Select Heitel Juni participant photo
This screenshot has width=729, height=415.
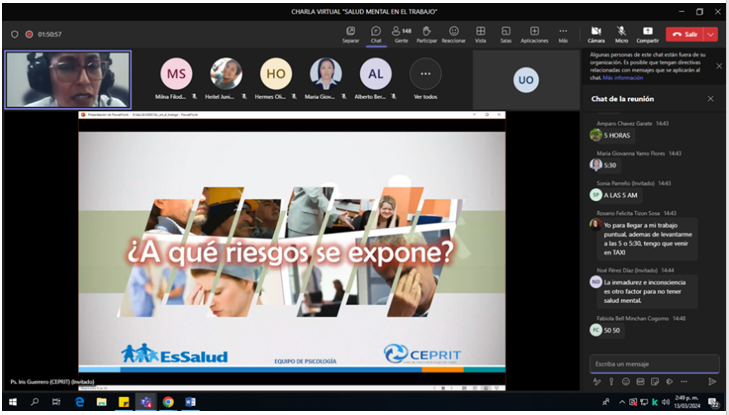coord(226,74)
